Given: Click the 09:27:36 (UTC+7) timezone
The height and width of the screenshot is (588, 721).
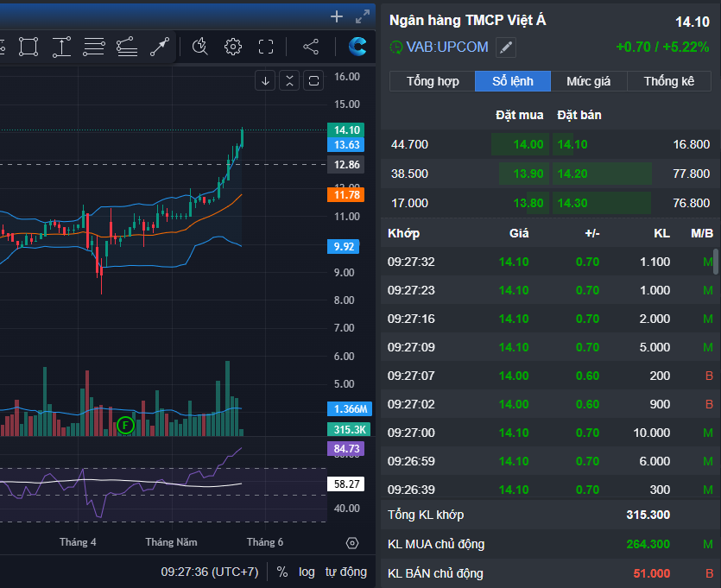Looking at the screenshot, I should click(210, 572).
